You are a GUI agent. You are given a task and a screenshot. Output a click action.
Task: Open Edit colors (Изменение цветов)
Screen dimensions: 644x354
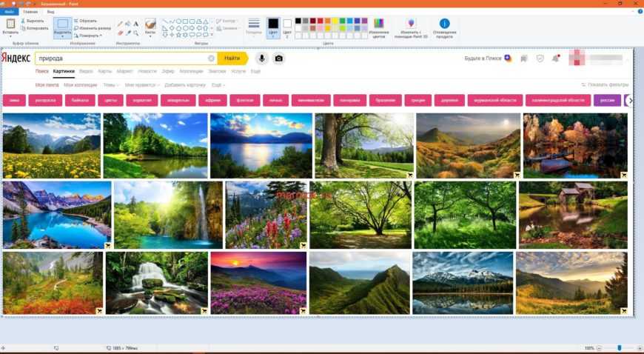[379, 27]
